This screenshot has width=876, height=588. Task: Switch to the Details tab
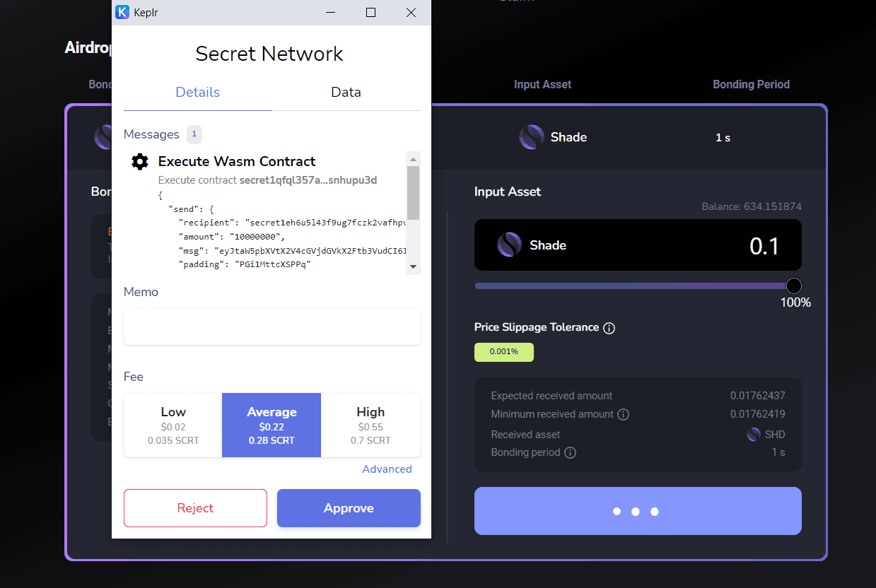[x=198, y=93]
